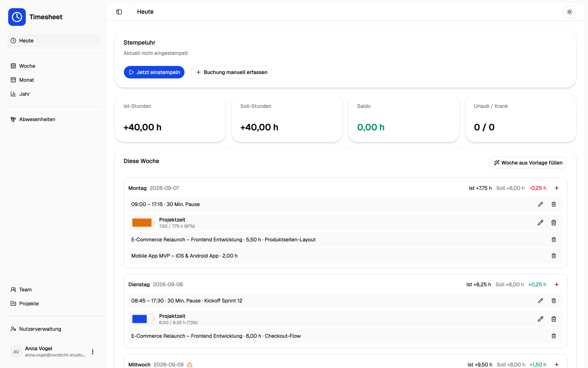Click 'Aktuell nicht eingestempelt' status text
The image size is (588, 368).
(x=155, y=53)
